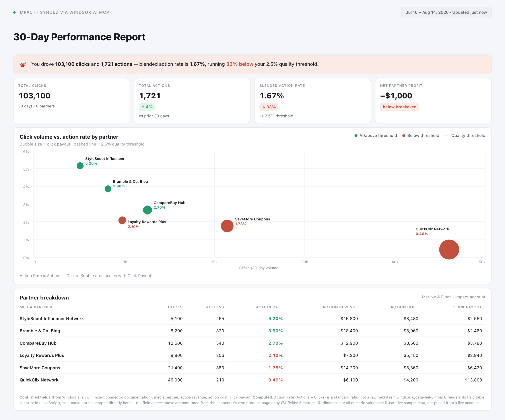This screenshot has height=420, width=505.
Task: Click the $8,960 action cost cell
Action: pos(411,331)
